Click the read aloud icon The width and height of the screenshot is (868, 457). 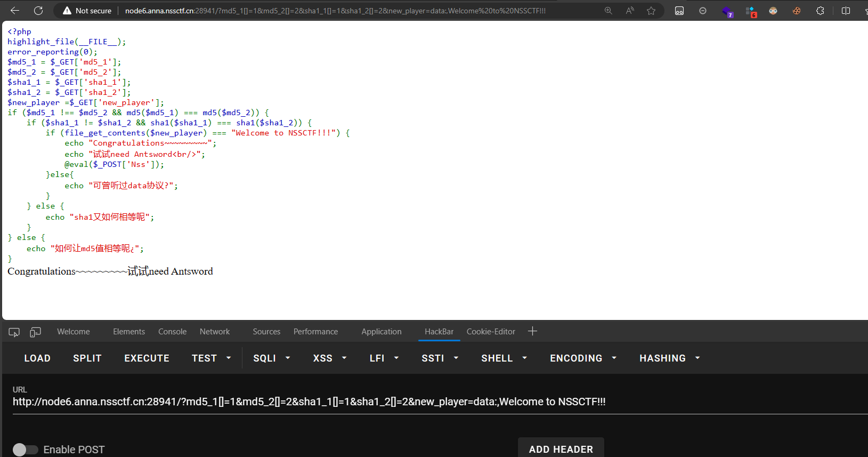click(630, 11)
